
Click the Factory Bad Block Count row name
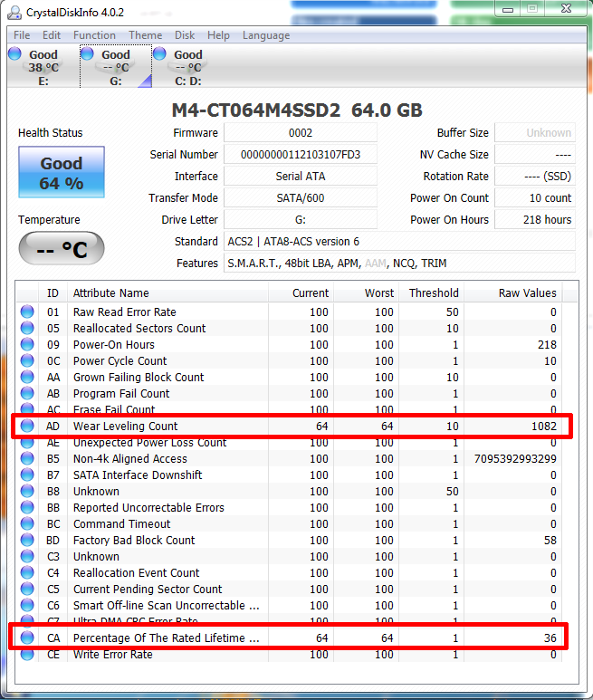click(x=134, y=540)
